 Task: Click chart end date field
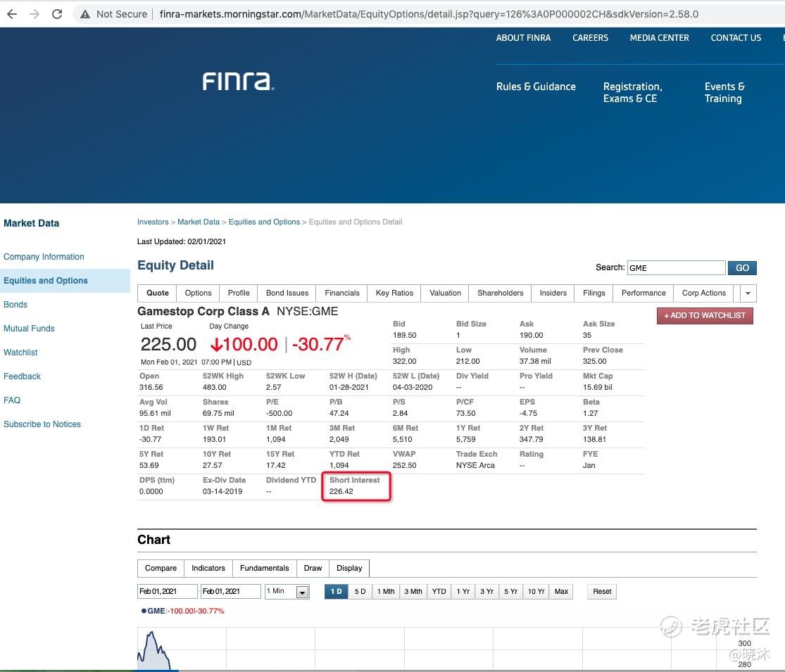[231, 592]
